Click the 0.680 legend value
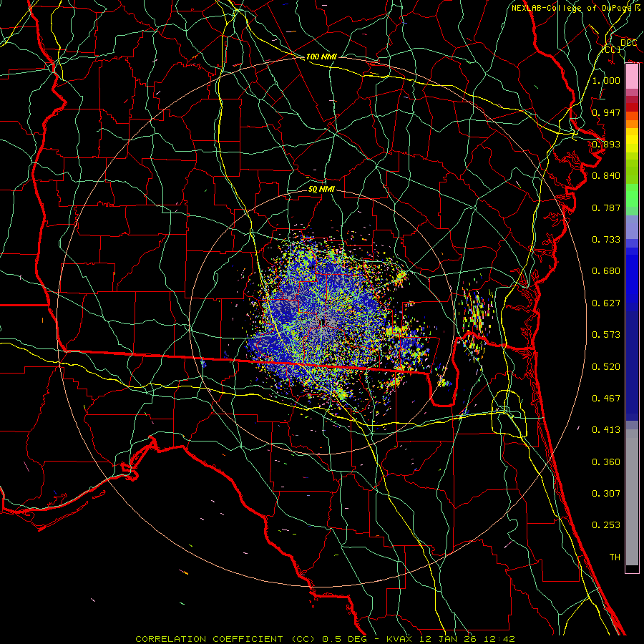 pyautogui.click(x=606, y=271)
